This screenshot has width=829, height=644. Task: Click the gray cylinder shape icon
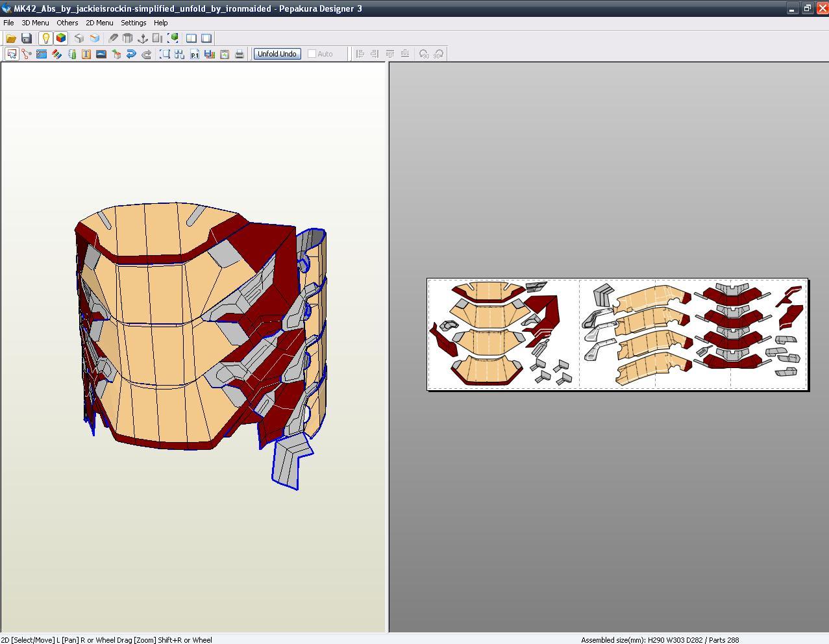point(128,38)
